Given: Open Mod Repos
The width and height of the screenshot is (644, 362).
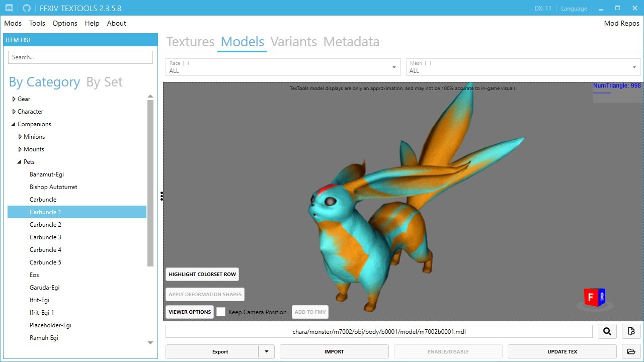Looking at the screenshot, I should click(621, 23).
